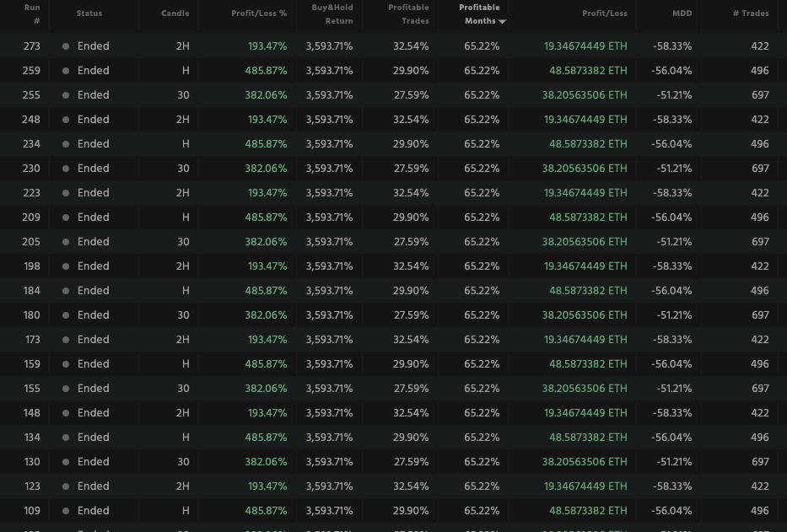
Task: Sort table by Candle column
Action: pyautogui.click(x=175, y=13)
